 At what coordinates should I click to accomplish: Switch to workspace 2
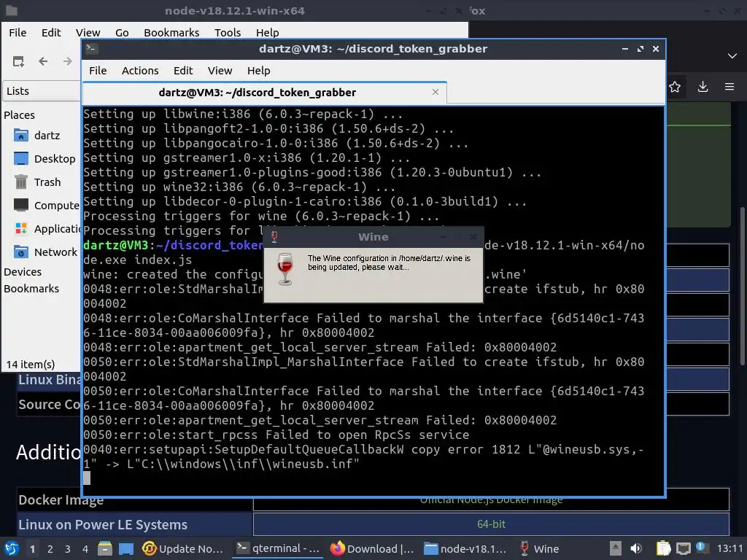[50, 549]
